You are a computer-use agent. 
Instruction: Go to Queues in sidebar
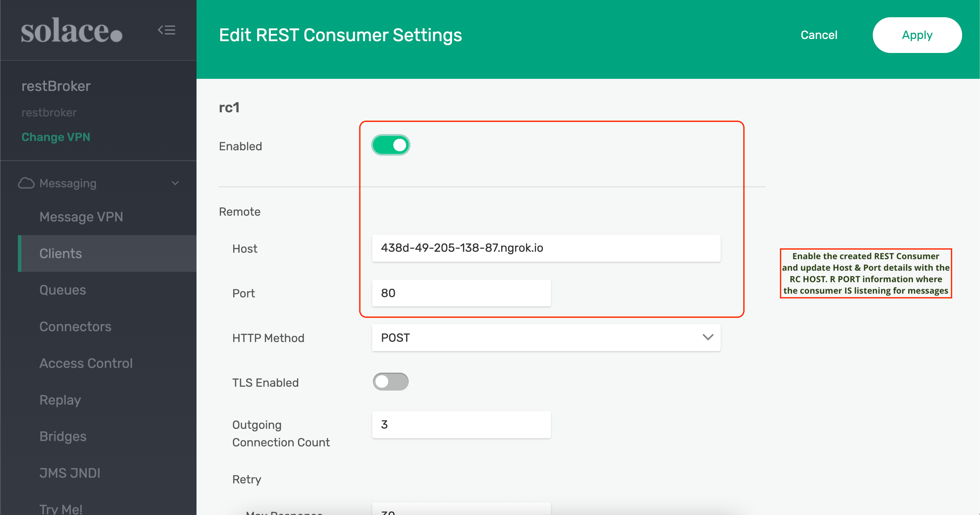click(x=63, y=290)
